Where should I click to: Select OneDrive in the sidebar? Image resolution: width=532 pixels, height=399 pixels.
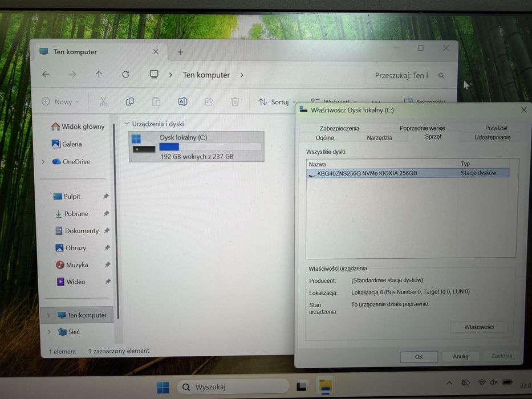pyautogui.click(x=71, y=161)
